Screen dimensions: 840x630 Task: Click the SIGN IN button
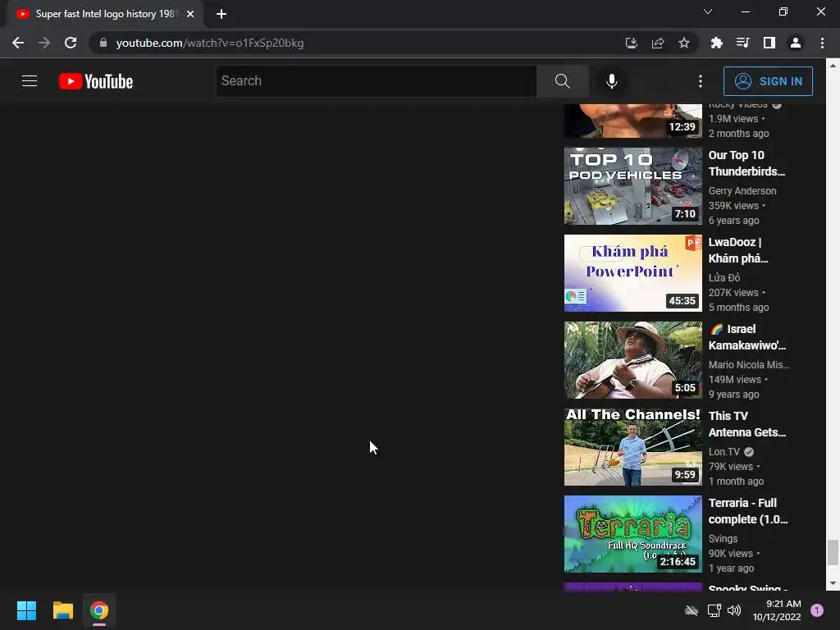pyautogui.click(x=768, y=81)
